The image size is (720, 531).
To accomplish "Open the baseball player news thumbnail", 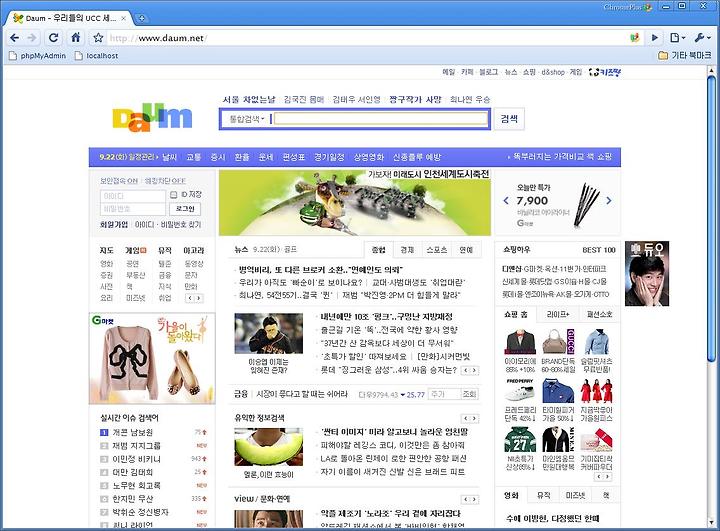I will tap(269, 333).
